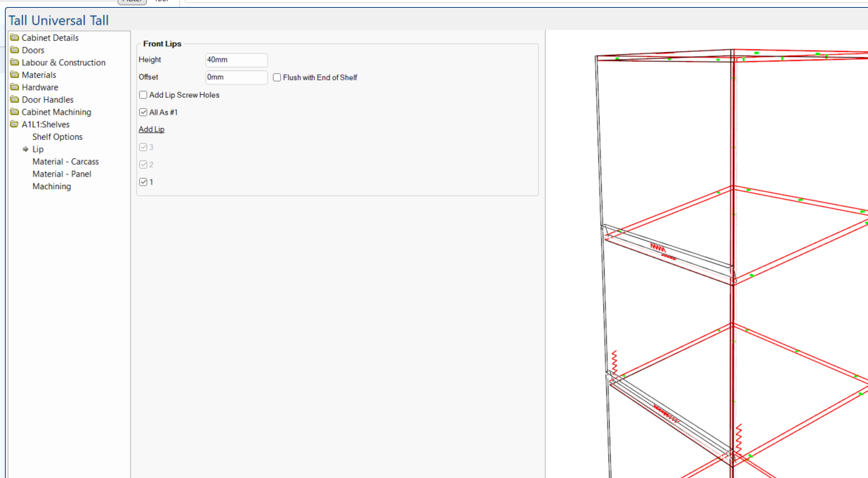
Task: Click the Offset label
Action: pyautogui.click(x=148, y=77)
